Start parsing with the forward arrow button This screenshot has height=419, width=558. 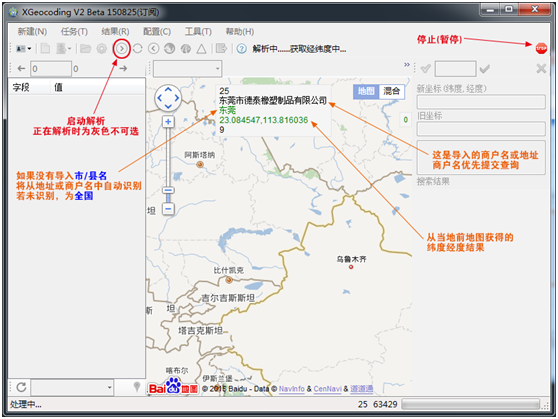click(122, 48)
